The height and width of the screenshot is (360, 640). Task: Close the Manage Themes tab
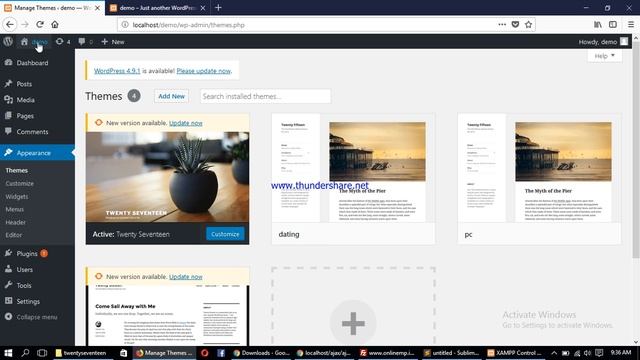98,8
